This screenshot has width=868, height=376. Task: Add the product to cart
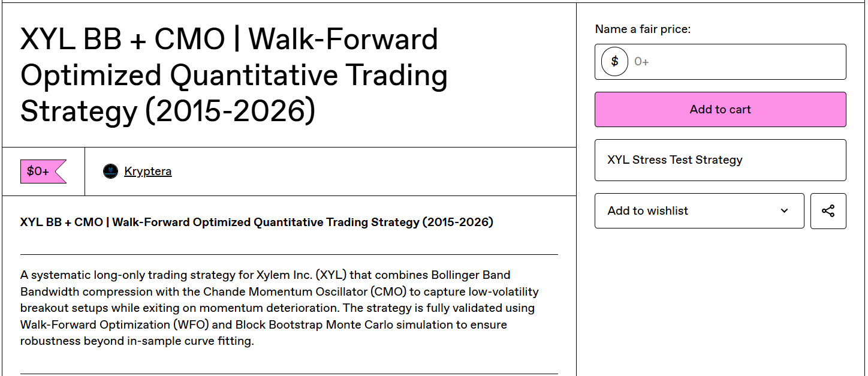[x=720, y=109]
